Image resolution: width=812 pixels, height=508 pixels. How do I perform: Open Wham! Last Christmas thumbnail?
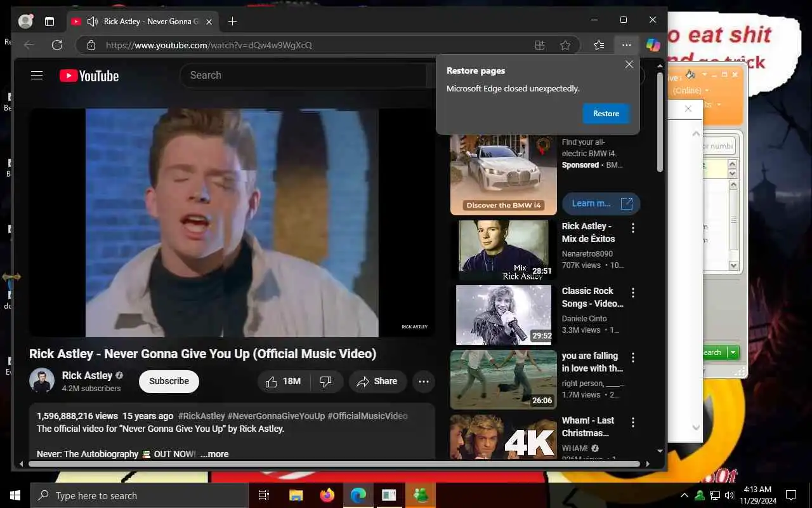pyautogui.click(x=504, y=437)
